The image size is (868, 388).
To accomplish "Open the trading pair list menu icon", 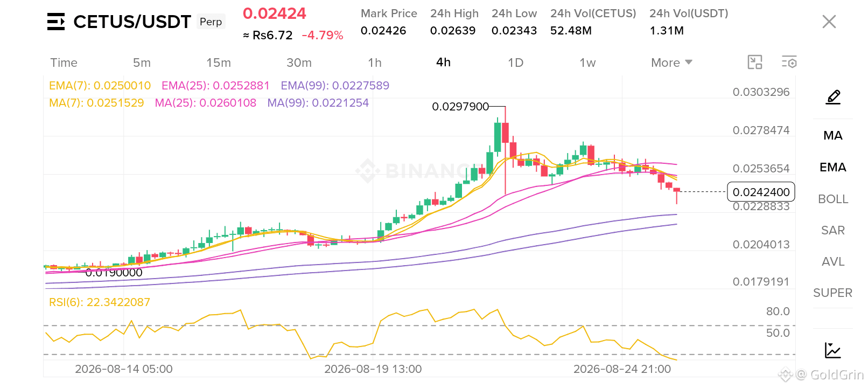I will click(x=56, y=22).
